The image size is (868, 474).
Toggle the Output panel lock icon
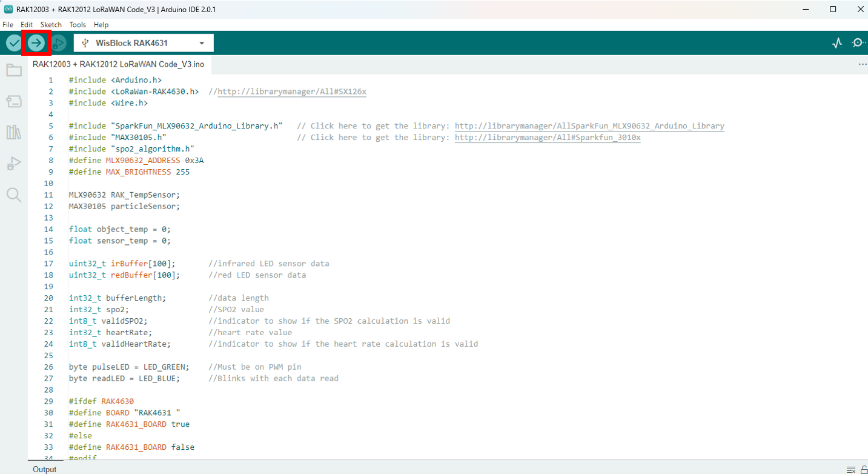coord(864,469)
